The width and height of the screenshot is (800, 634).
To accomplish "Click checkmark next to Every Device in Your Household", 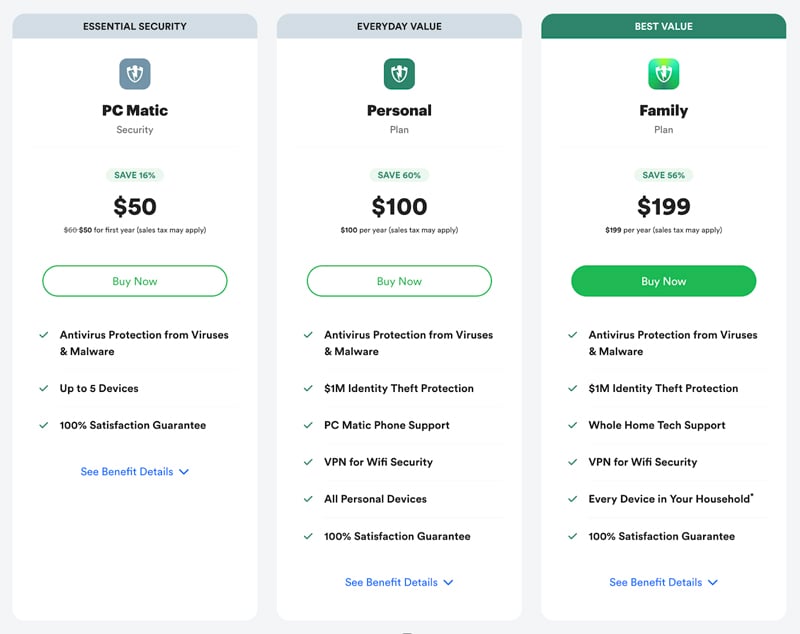I will [573, 499].
